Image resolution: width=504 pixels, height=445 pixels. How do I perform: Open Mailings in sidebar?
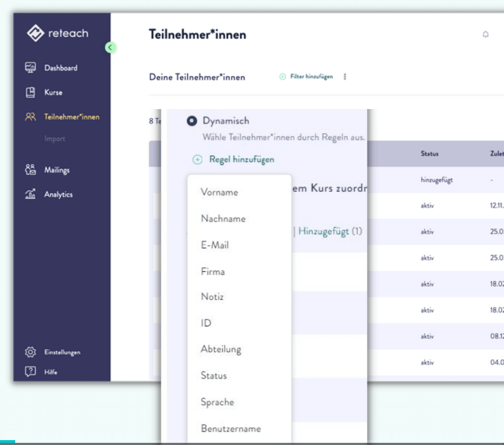(57, 170)
